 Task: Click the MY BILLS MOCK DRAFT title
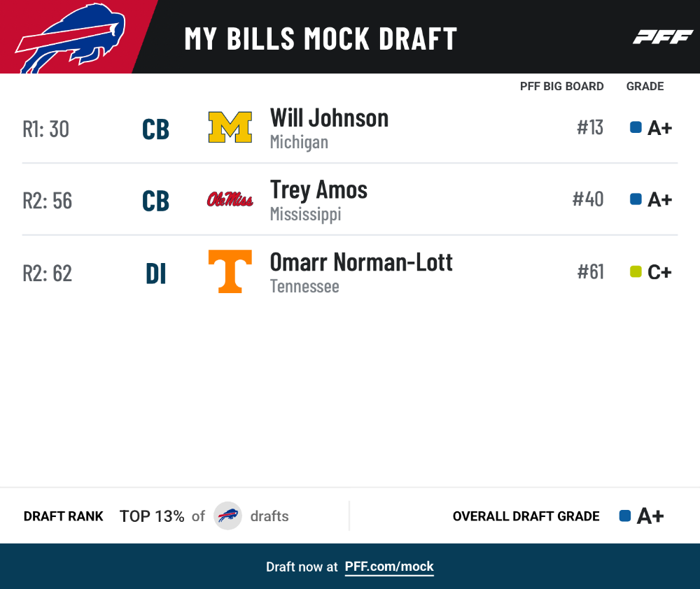[321, 38]
